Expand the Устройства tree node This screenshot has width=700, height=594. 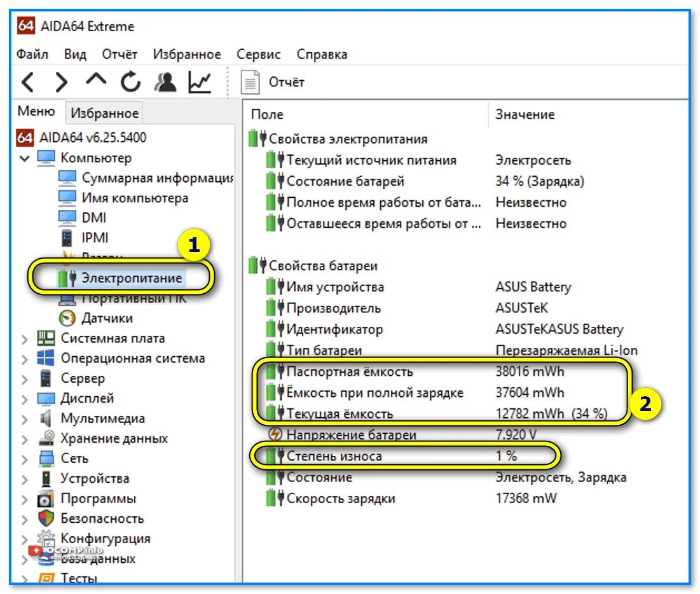(x=25, y=480)
